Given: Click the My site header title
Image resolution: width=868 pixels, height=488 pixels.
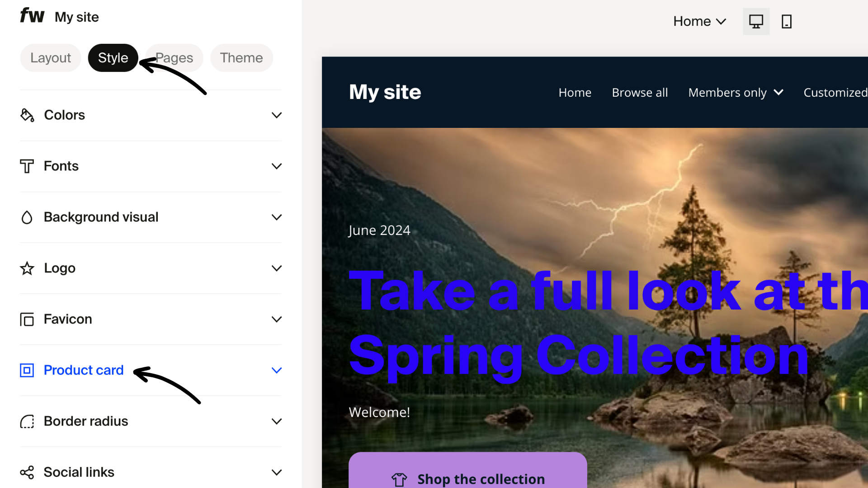Looking at the screenshot, I should (385, 92).
